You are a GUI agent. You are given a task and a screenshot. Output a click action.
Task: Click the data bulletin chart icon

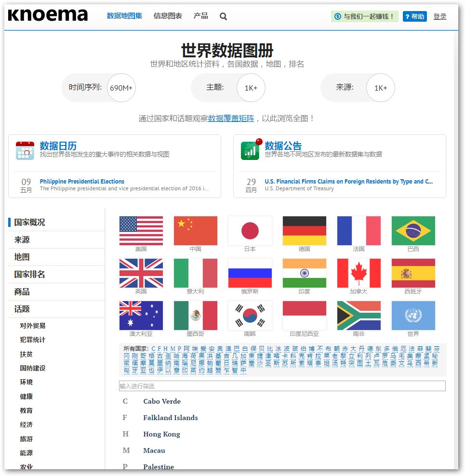251,150
